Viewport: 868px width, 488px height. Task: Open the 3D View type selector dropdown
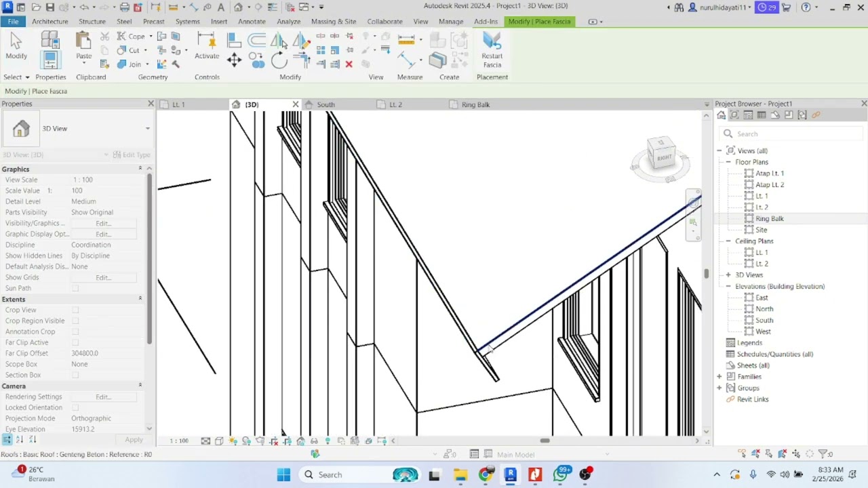tap(147, 129)
